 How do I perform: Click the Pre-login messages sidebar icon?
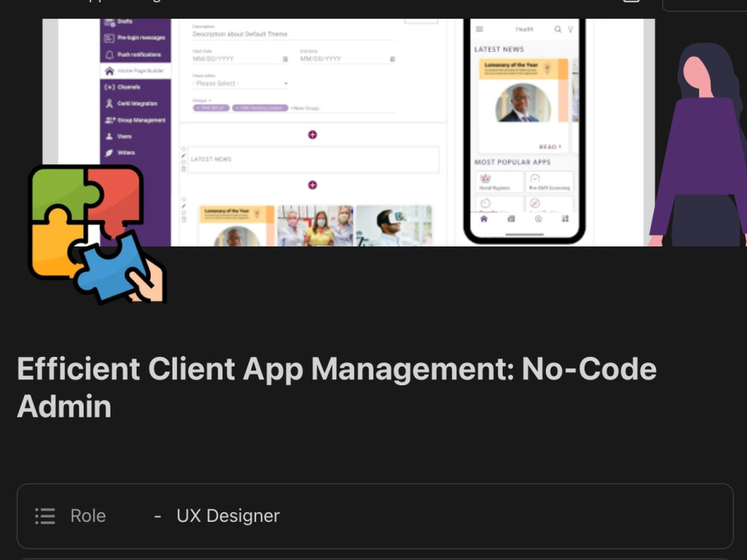tap(109, 37)
